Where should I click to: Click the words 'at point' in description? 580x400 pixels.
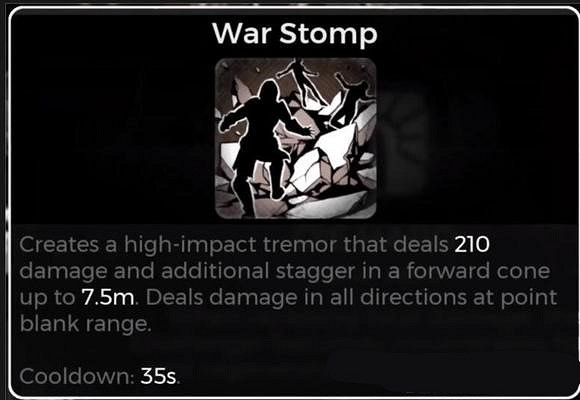527,299
